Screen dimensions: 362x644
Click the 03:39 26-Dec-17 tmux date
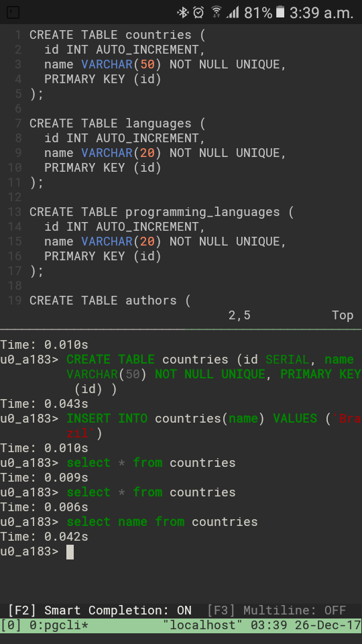click(x=306, y=625)
